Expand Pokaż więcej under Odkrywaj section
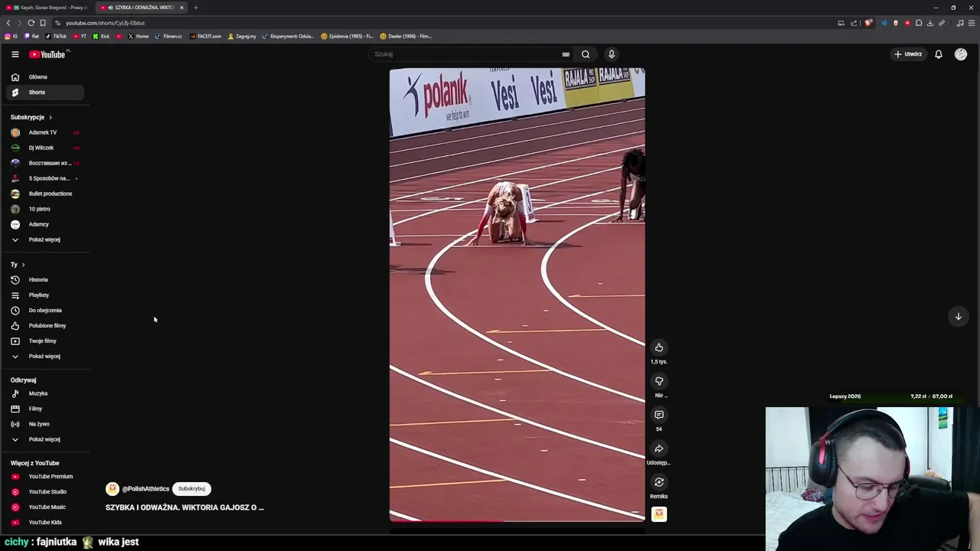 tap(44, 439)
